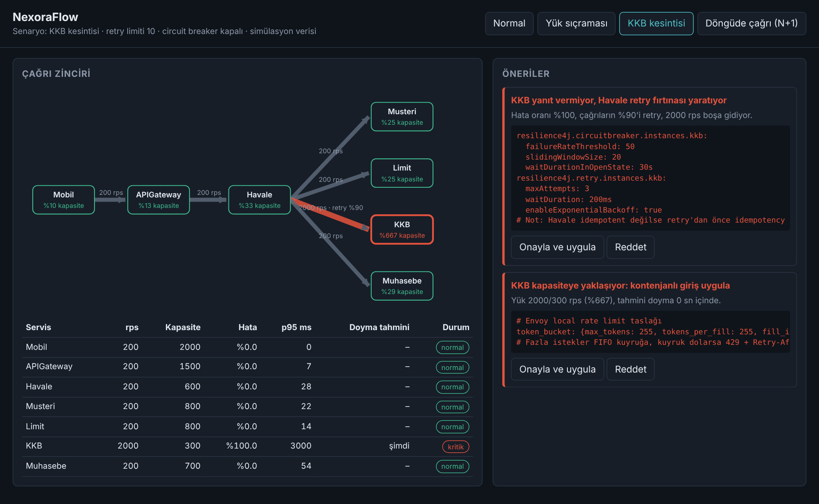Screen dimensions: 819x504
Task: Select the Mobil node in call chain
Action: coord(63,200)
